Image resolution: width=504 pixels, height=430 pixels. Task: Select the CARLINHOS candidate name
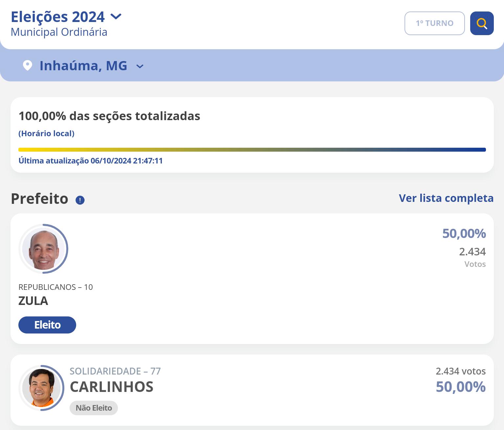pos(111,387)
